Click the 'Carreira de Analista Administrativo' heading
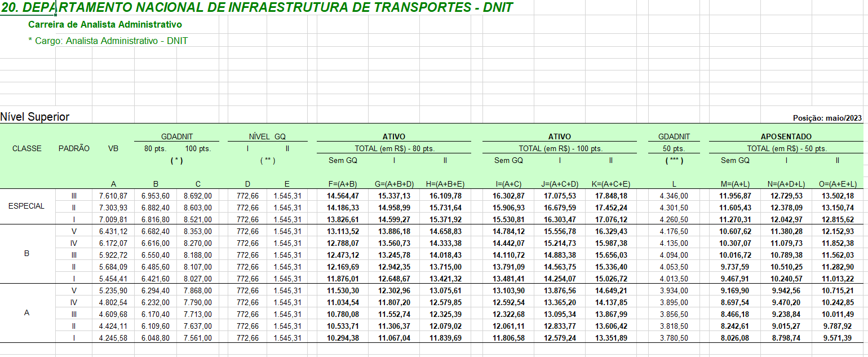868x357 pixels. click(x=105, y=25)
